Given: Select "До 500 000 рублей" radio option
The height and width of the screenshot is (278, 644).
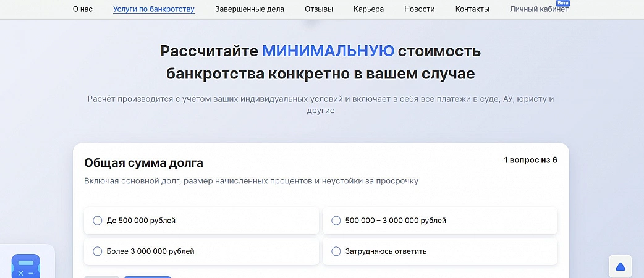Looking at the screenshot, I should (97, 221).
